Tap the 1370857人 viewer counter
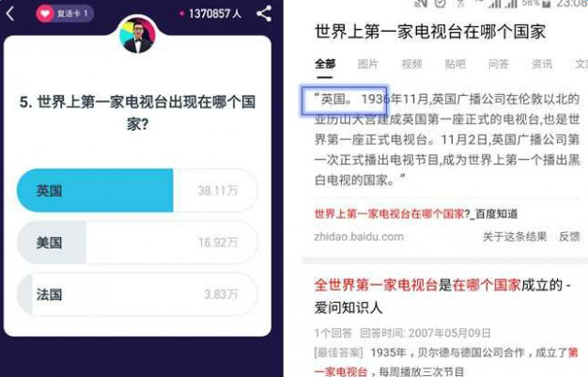 210,14
